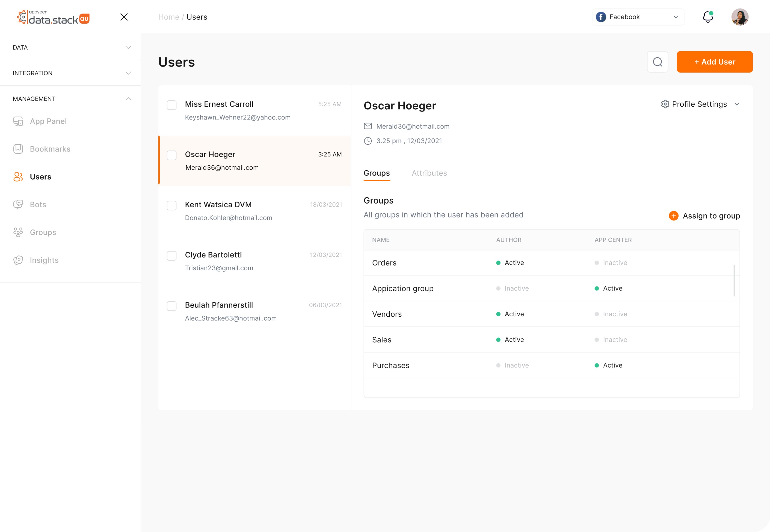
Task: Expand Profile Settings dropdown for Oscar Hoeger
Action: pyautogui.click(x=737, y=104)
